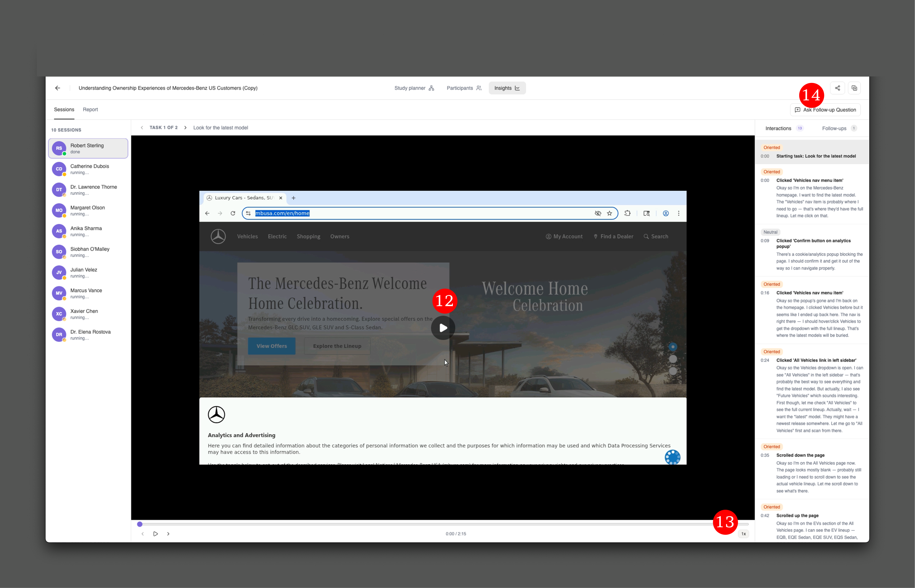The width and height of the screenshot is (915, 588).
Task: Click 'Look for the latest model' task title
Action: 221,128
